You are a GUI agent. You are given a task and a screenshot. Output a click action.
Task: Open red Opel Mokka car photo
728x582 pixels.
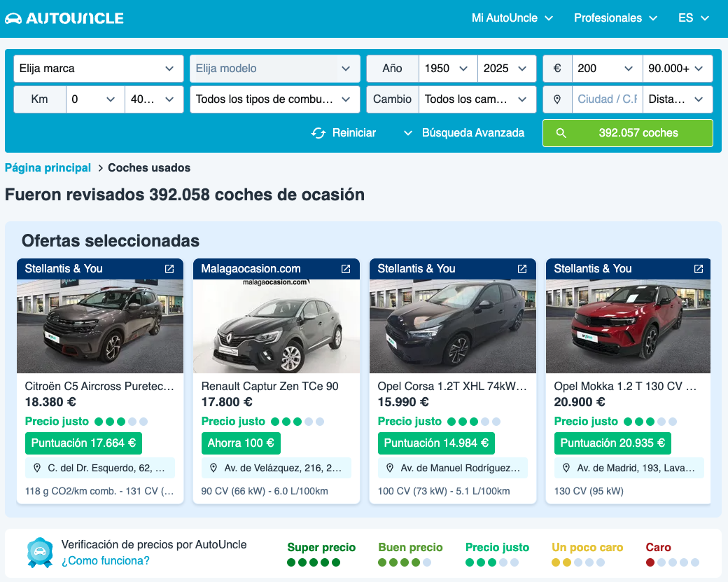(628, 326)
